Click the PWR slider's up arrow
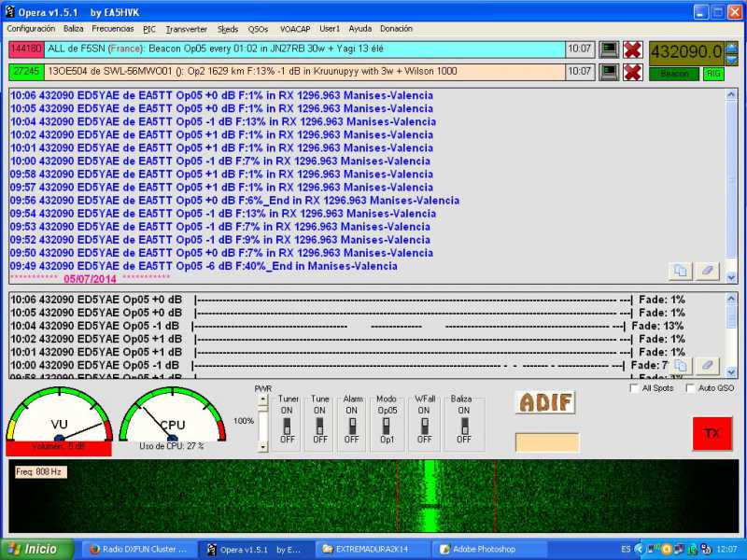Screen dimensions: 747x560 click(263, 400)
